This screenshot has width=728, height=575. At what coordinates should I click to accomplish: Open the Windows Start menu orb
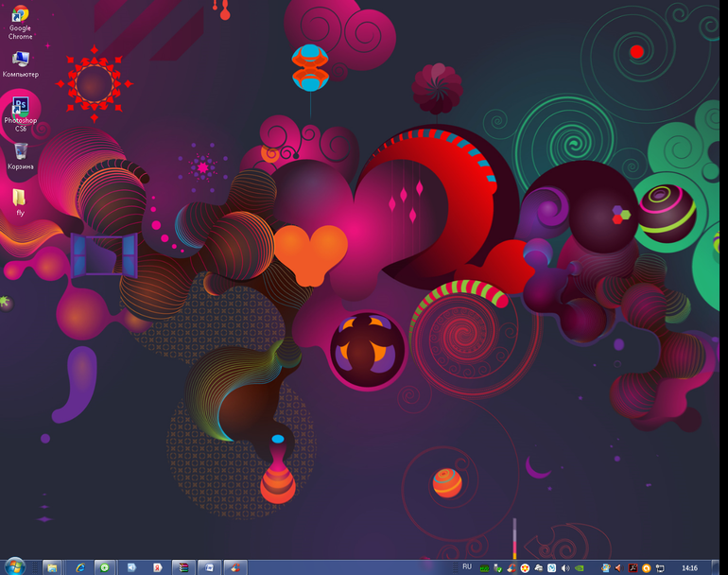point(14,566)
